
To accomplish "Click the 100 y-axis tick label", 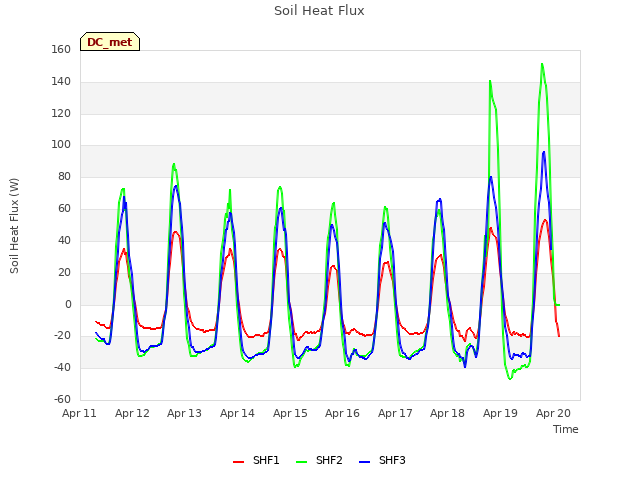I will pos(61,144).
